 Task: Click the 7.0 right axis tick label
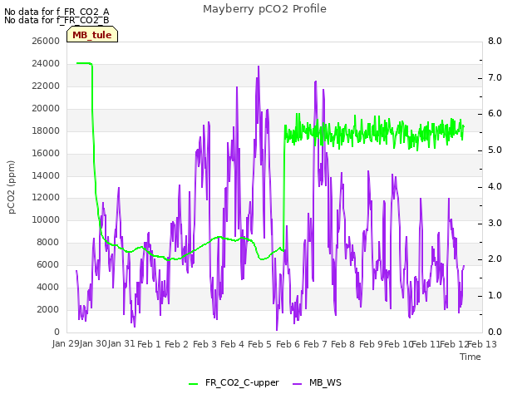pyautogui.click(x=495, y=77)
